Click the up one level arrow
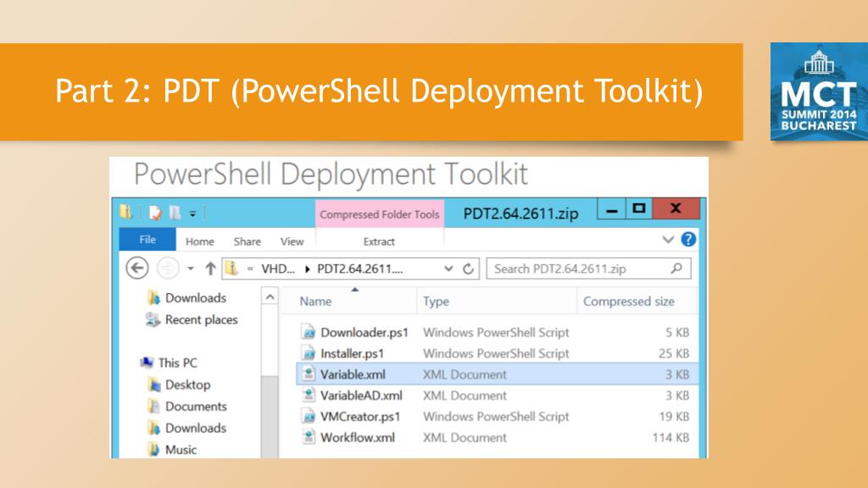This screenshot has width=868, height=488. [210, 269]
